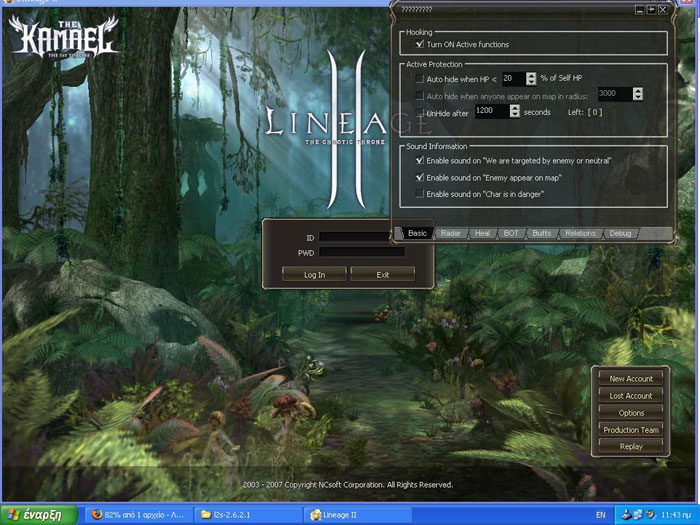Untick sound on Enemy appear on map

tap(419, 177)
